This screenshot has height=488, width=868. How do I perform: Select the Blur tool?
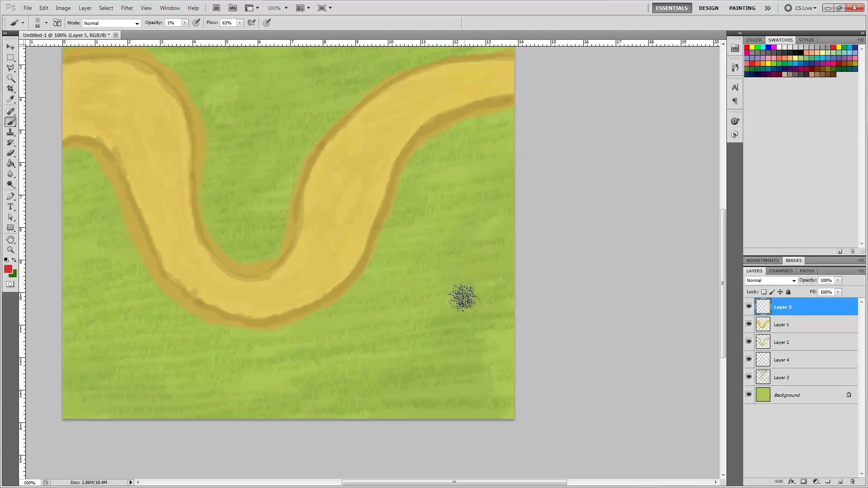point(10,174)
